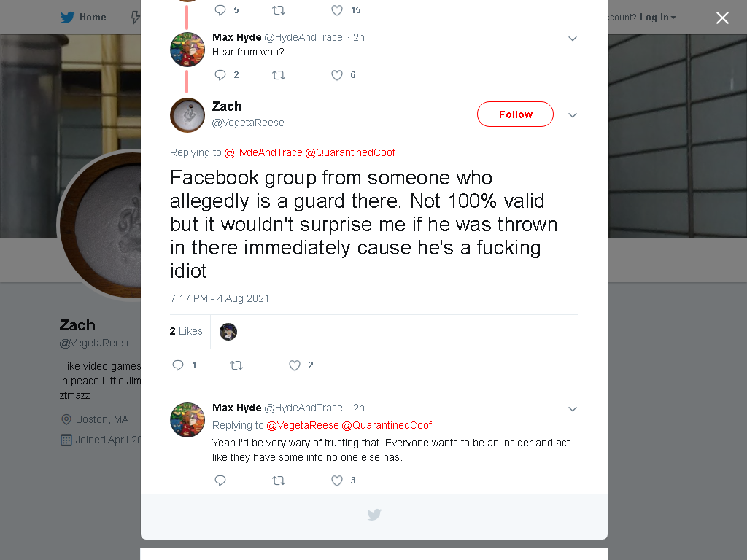Retweet Max Hyde's 'Hear from who?' reply
The image size is (747, 560).
pos(279,75)
